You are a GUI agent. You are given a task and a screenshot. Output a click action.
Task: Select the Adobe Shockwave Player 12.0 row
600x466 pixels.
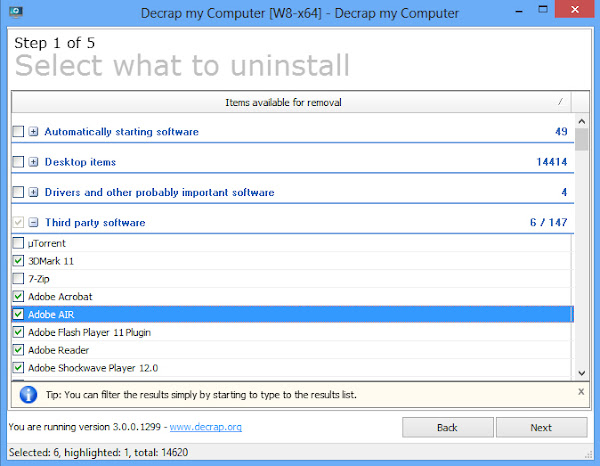[292, 368]
